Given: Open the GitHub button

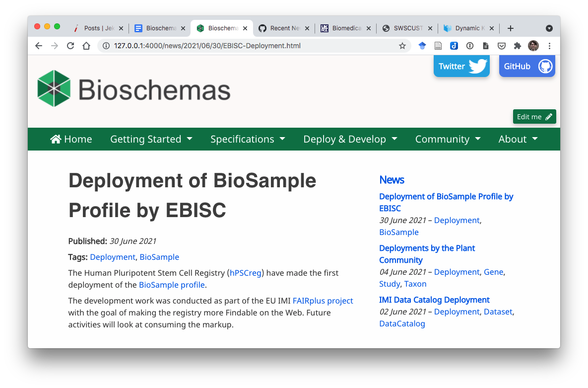Looking at the screenshot, I should click(527, 66).
